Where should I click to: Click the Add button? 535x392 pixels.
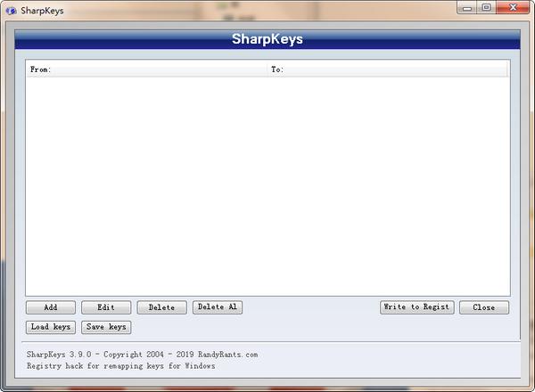point(51,307)
